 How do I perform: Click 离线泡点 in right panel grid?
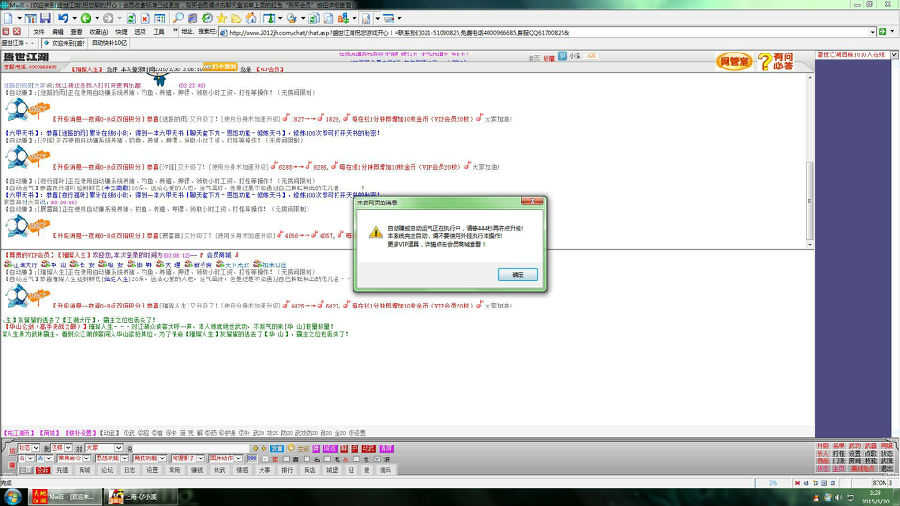tap(863, 469)
